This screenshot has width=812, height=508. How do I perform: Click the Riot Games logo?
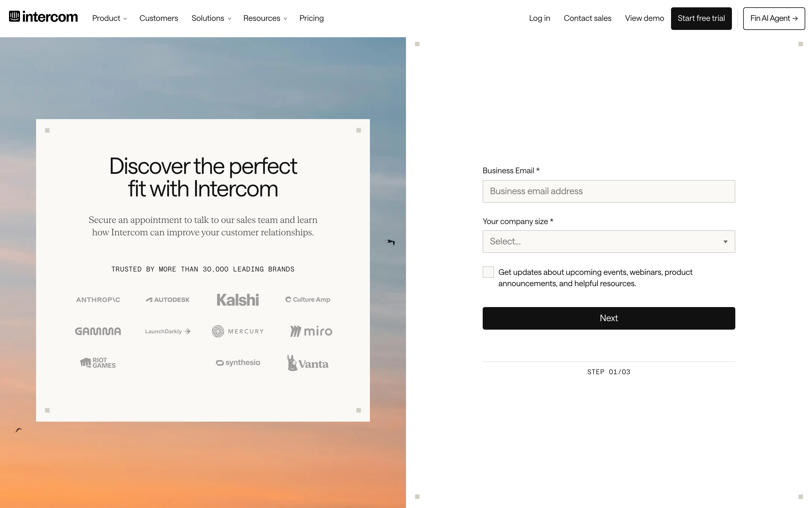point(98,363)
